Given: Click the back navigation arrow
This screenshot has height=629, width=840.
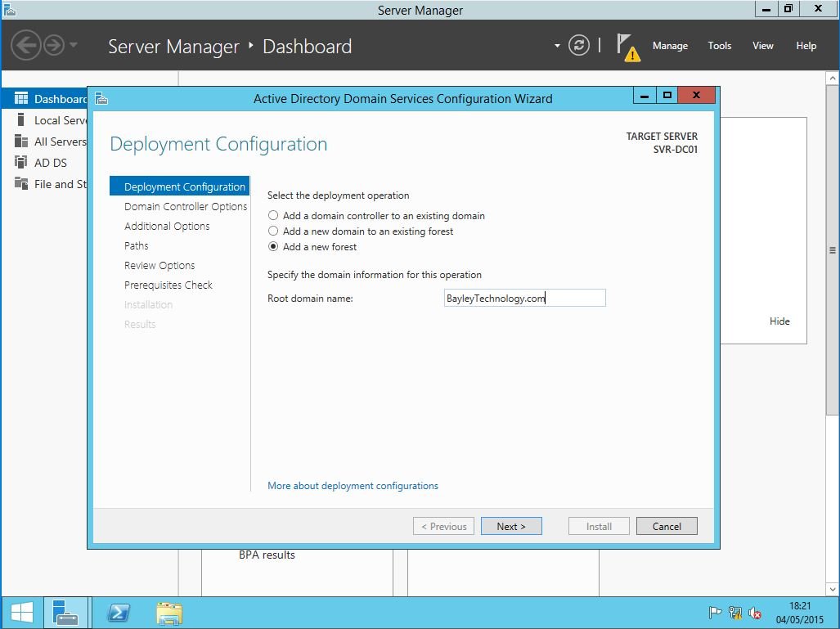Looking at the screenshot, I should click(x=26, y=45).
